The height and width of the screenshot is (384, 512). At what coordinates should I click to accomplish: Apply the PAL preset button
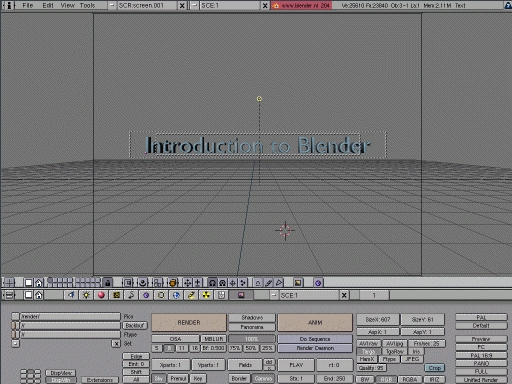(x=481, y=317)
